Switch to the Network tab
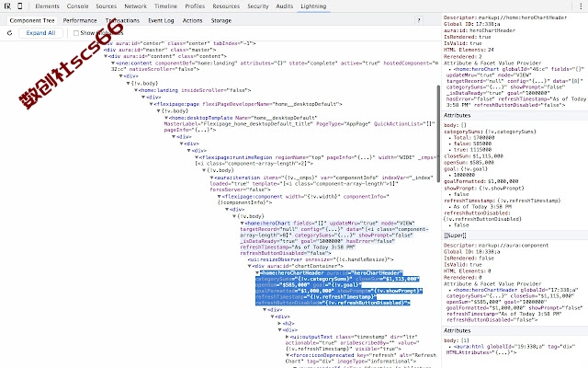The width and height of the screenshot is (588, 368). (x=136, y=6)
